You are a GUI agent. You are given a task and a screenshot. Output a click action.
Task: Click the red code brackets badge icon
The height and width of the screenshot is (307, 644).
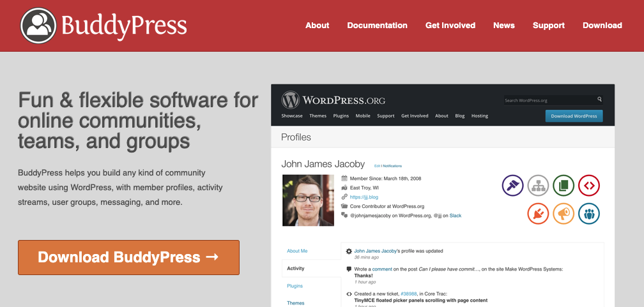tap(589, 186)
